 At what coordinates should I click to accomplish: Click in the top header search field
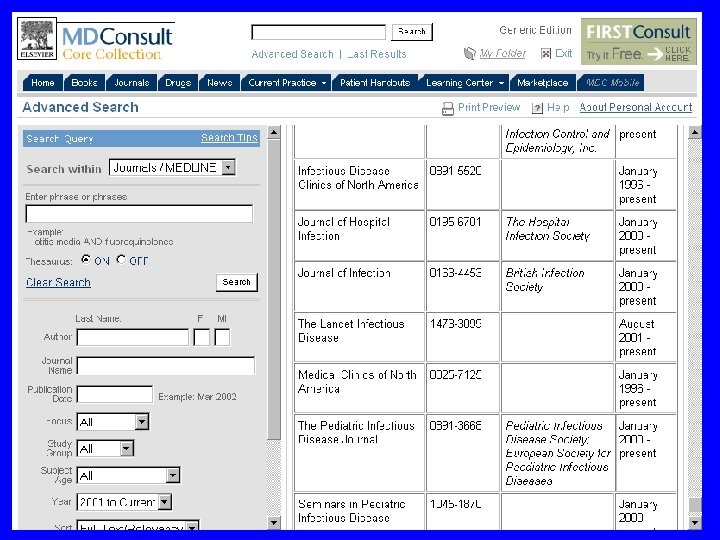coord(319,32)
